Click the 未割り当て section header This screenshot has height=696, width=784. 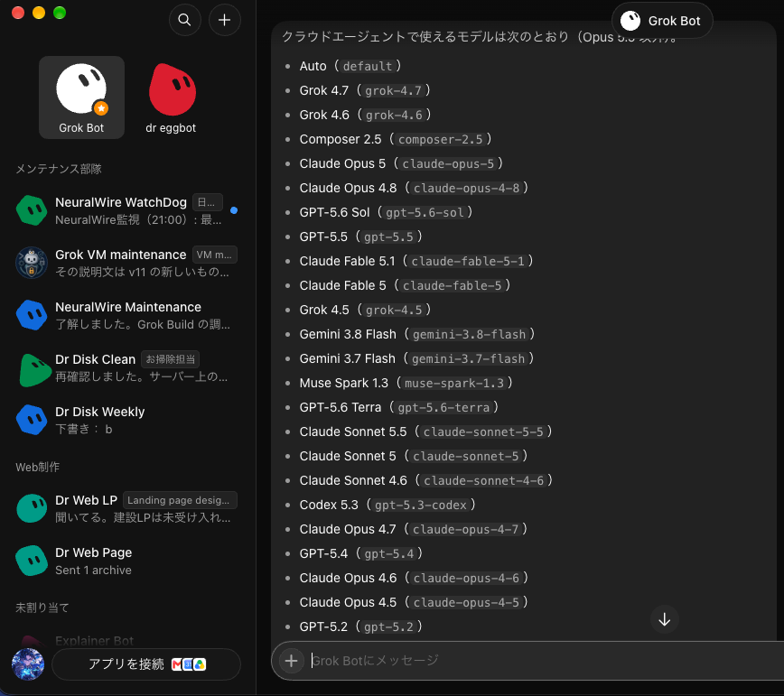click(x=42, y=608)
